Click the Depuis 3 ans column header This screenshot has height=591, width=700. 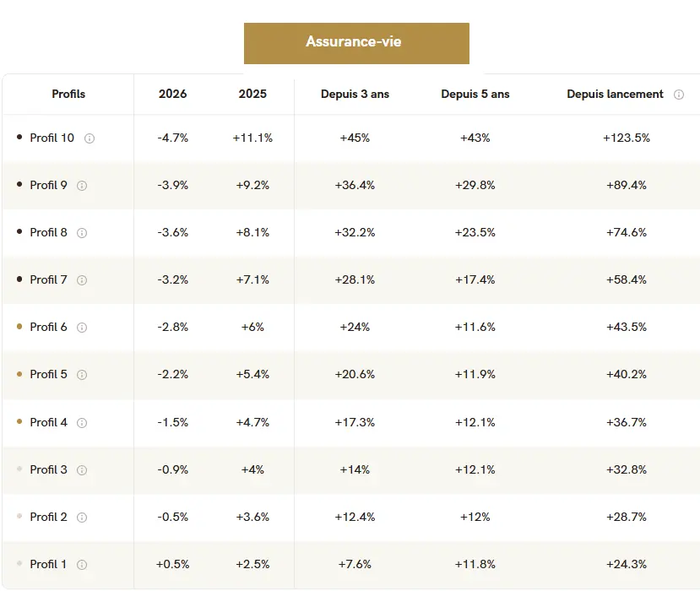coord(355,95)
